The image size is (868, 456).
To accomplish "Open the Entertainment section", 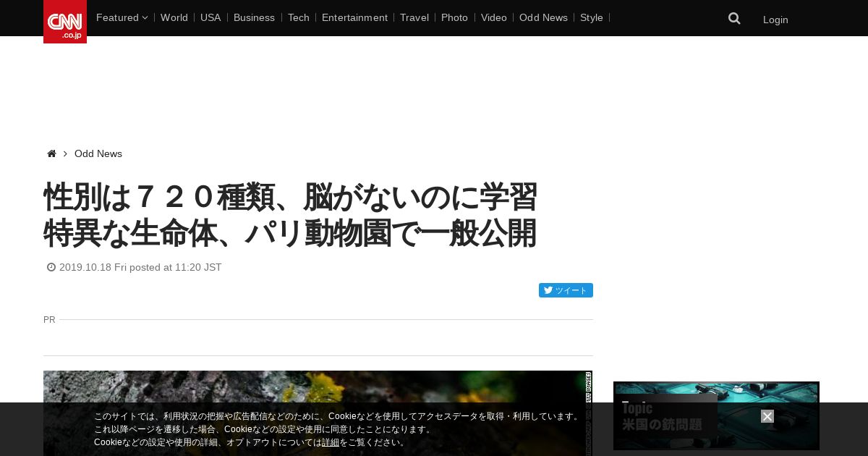I will (354, 17).
